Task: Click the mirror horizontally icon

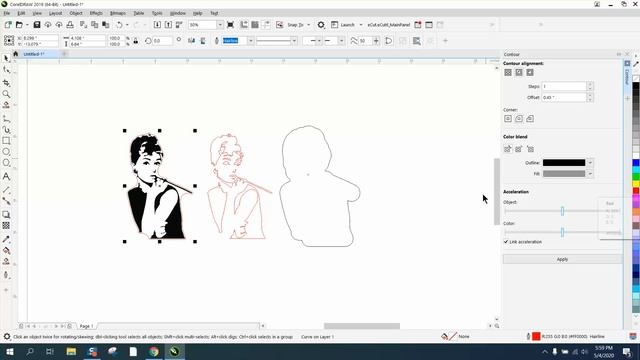Action: 191,41
